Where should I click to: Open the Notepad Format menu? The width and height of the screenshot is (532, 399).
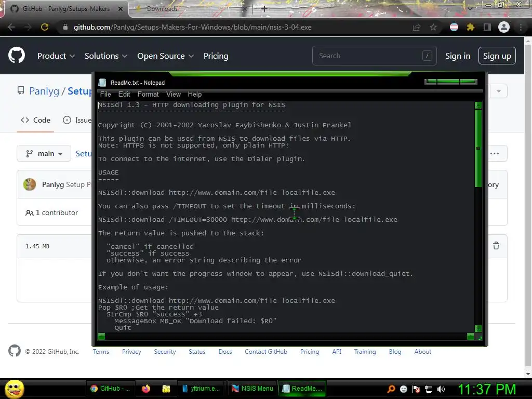tap(148, 95)
